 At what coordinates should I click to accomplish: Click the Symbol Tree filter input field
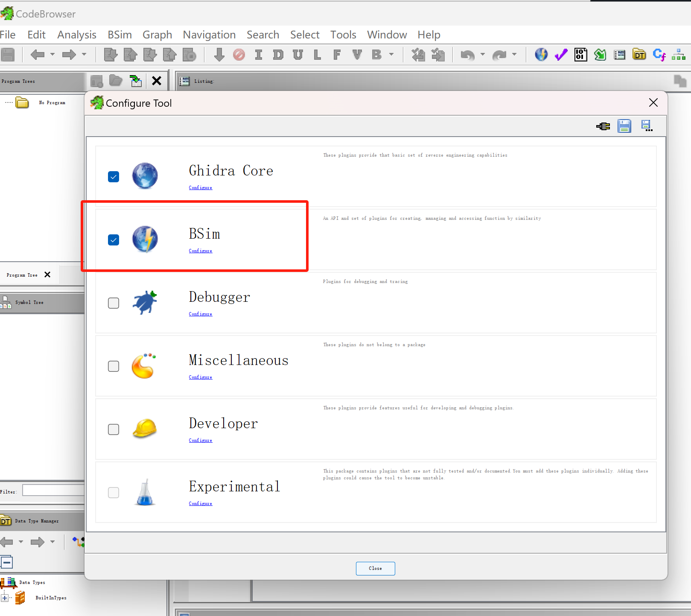pyautogui.click(x=53, y=490)
